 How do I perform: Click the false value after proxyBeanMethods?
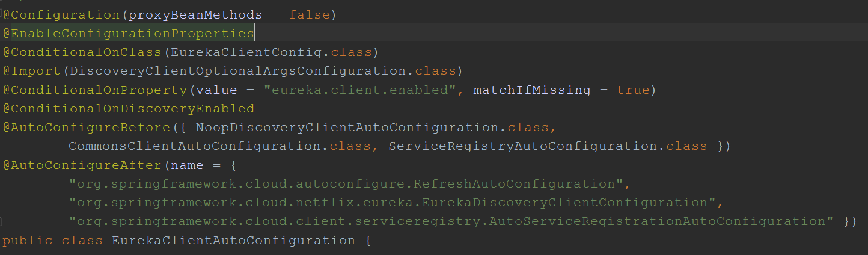coord(309,15)
